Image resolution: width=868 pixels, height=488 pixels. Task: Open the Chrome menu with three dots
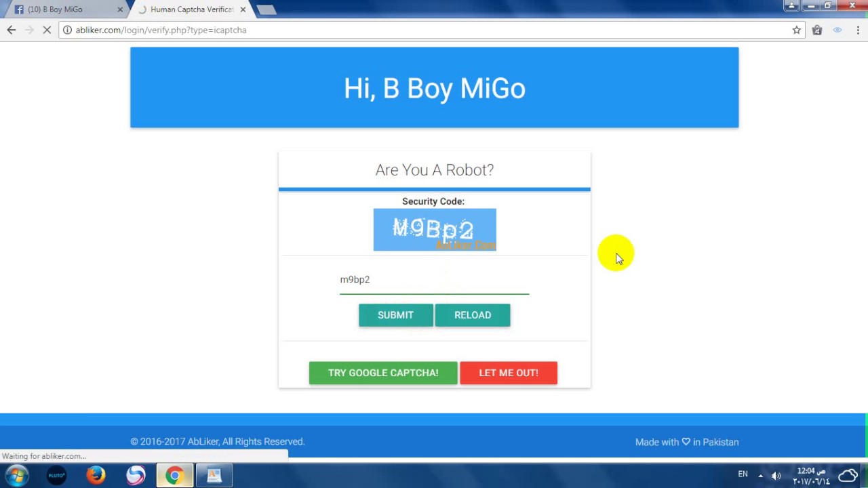tap(858, 30)
